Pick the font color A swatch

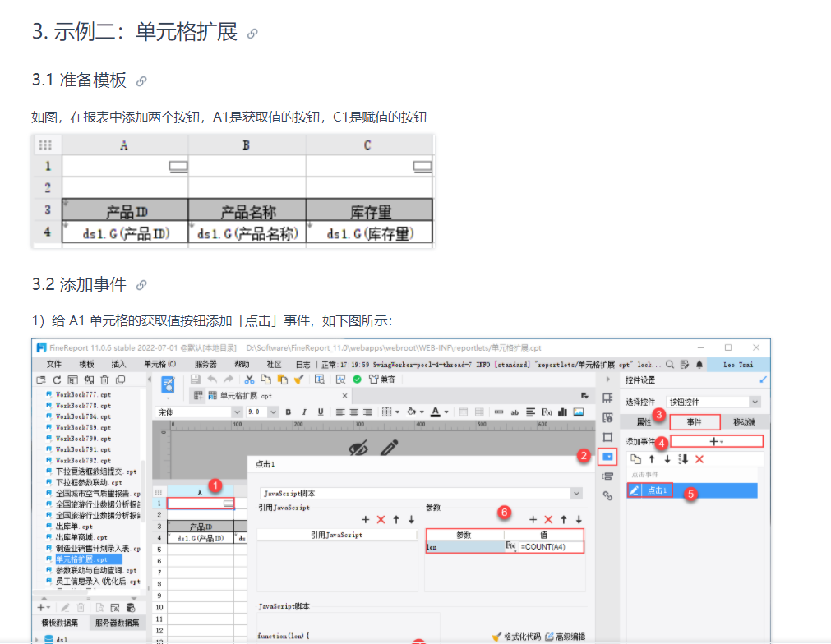(x=436, y=412)
